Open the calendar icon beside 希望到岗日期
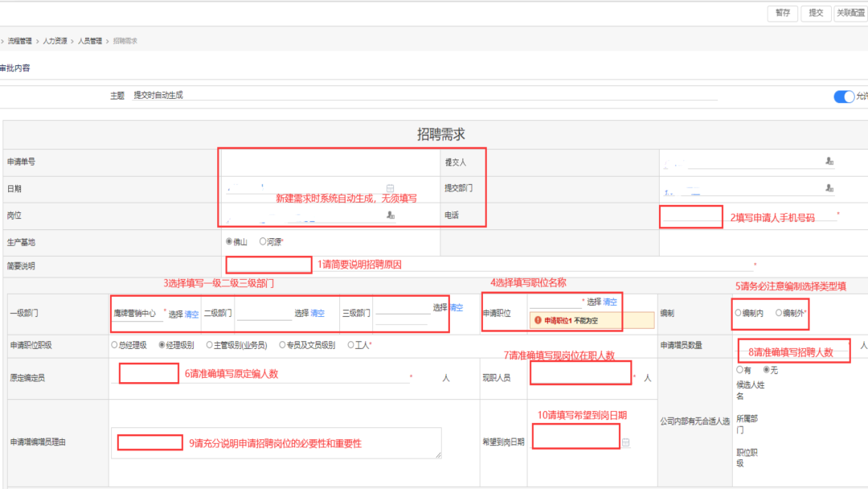This screenshot has height=489, width=868. 625,442
